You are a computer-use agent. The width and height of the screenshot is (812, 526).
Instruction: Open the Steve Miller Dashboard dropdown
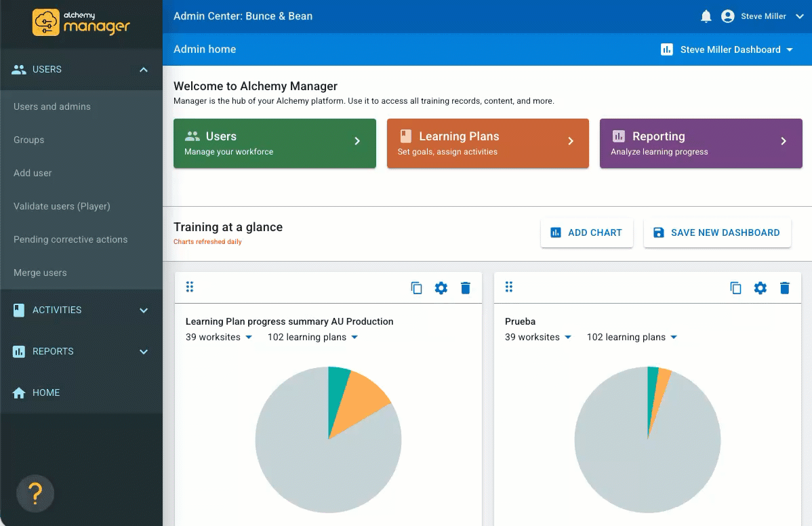coord(727,49)
